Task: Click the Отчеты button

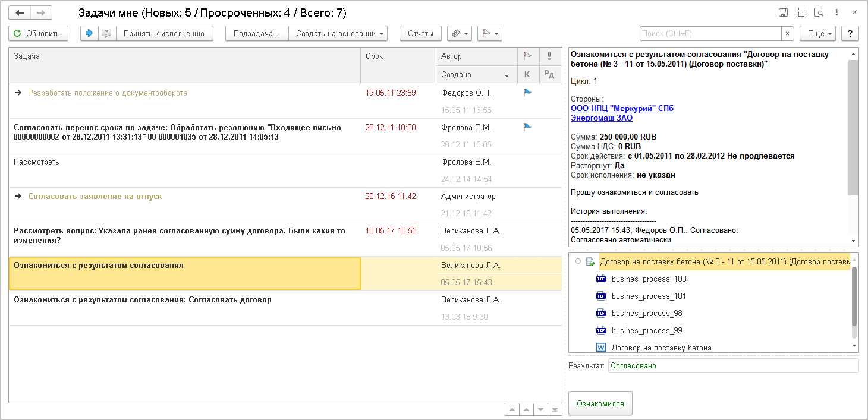Action: click(x=420, y=33)
